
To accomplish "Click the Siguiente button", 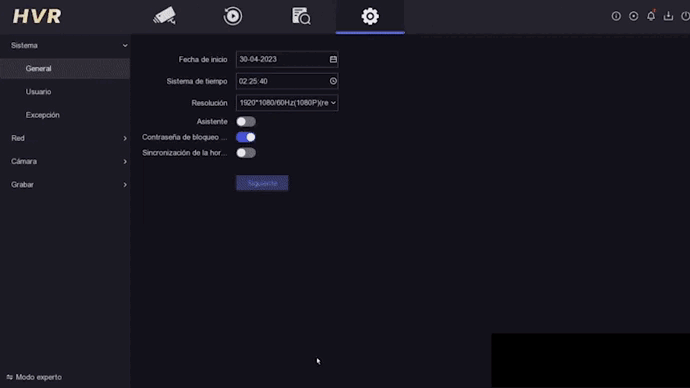I will coord(262,183).
